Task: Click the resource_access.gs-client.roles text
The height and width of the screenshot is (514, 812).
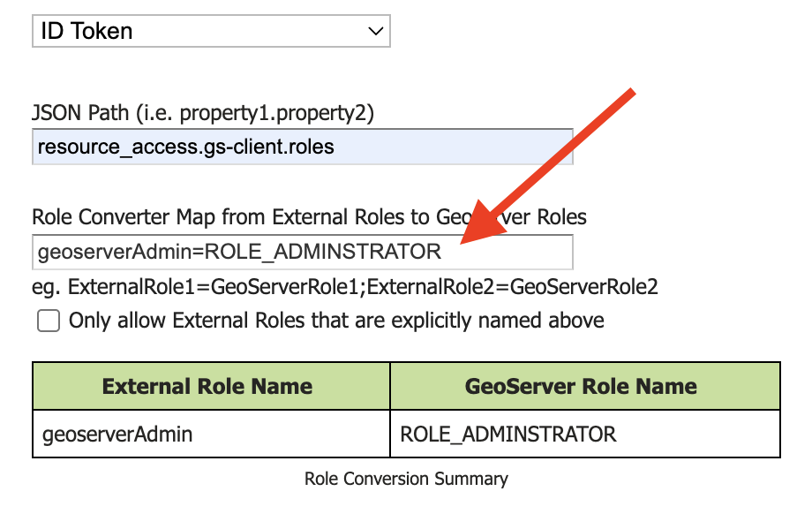Action: 185,147
